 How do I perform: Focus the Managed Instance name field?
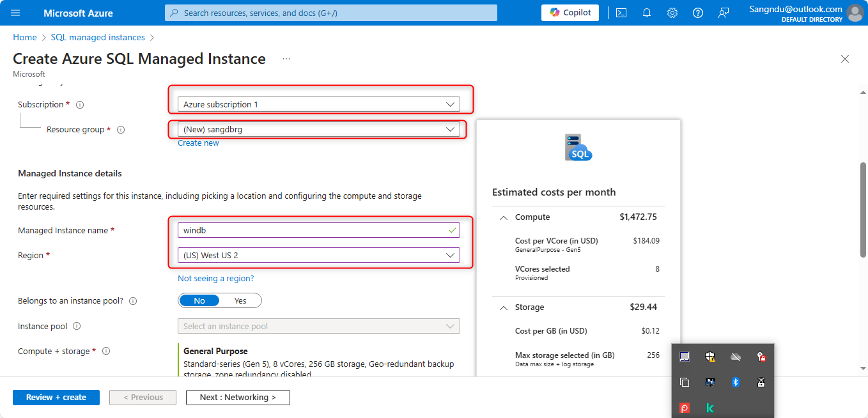click(319, 230)
